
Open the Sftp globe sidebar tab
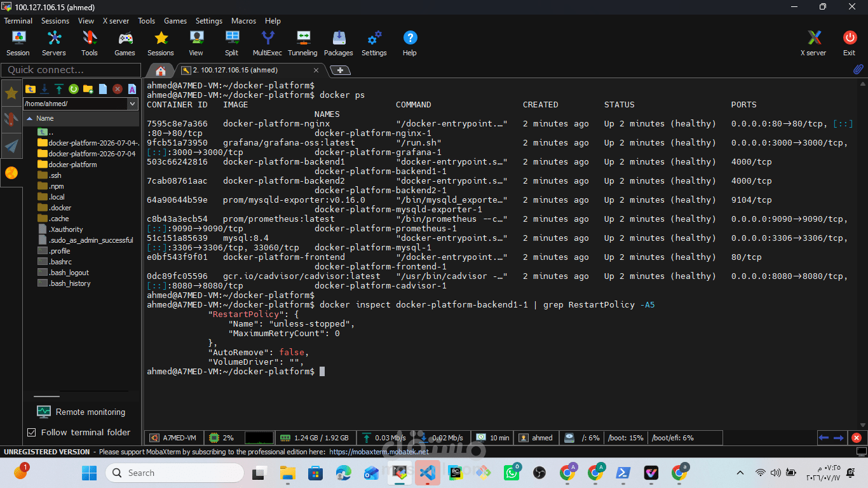point(11,173)
